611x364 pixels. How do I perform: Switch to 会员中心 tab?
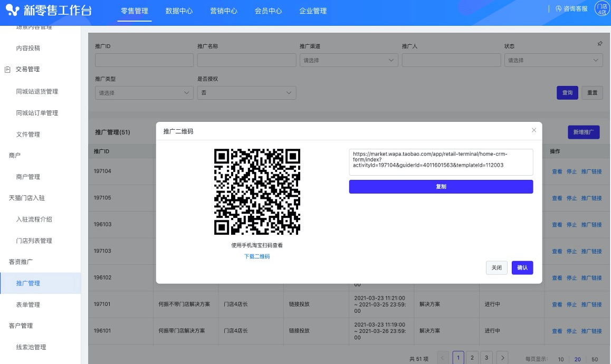(x=268, y=11)
